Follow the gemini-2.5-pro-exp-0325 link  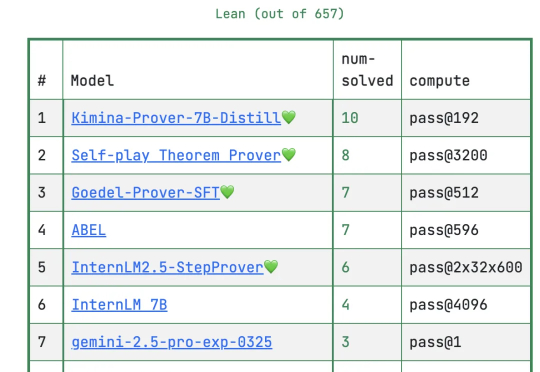coord(172,342)
